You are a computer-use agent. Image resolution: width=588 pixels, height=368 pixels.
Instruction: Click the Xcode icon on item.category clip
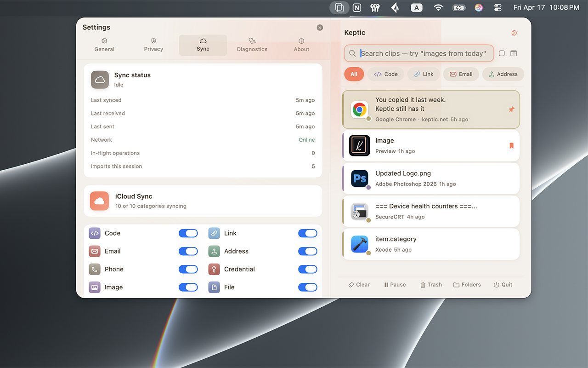[x=359, y=244]
